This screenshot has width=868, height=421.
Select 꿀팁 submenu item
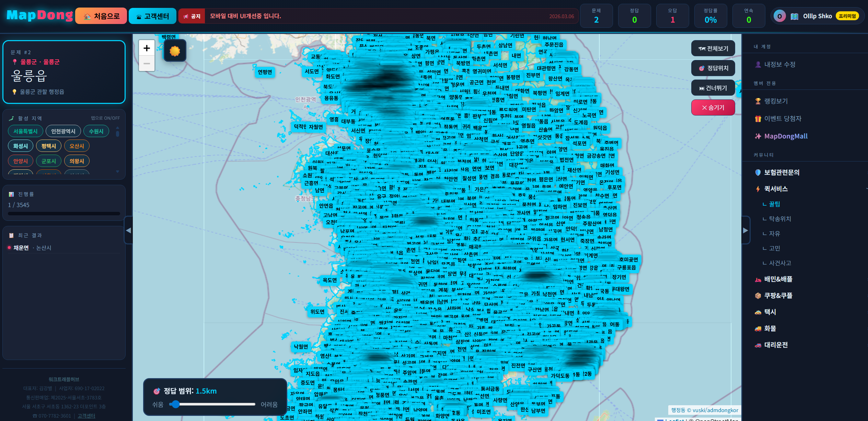pos(774,204)
